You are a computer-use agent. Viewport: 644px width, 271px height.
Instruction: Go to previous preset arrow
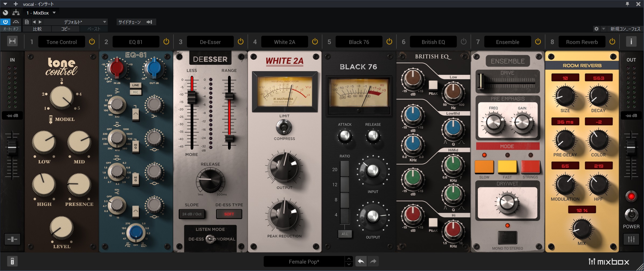click(x=34, y=22)
